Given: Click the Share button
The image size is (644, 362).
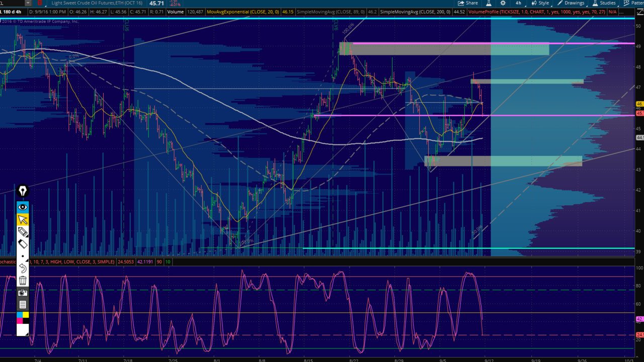Looking at the screenshot, I should point(468,3).
